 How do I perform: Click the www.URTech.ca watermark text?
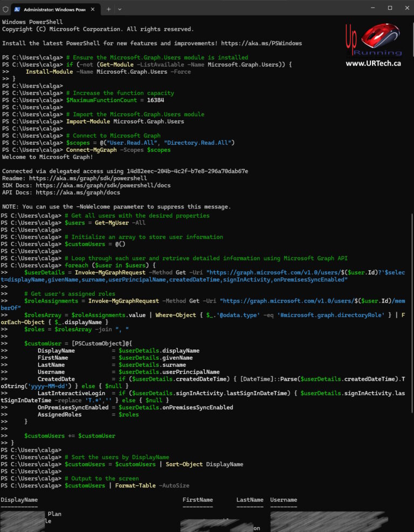(x=375, y=64)
